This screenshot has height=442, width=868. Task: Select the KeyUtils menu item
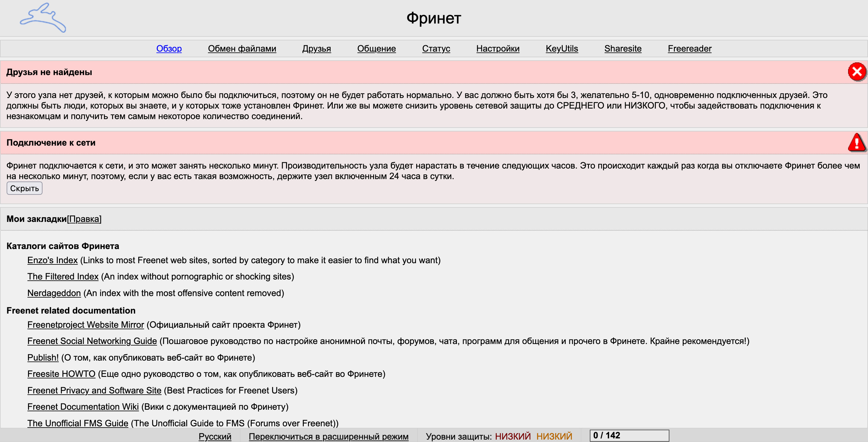[x=562, y=49]
